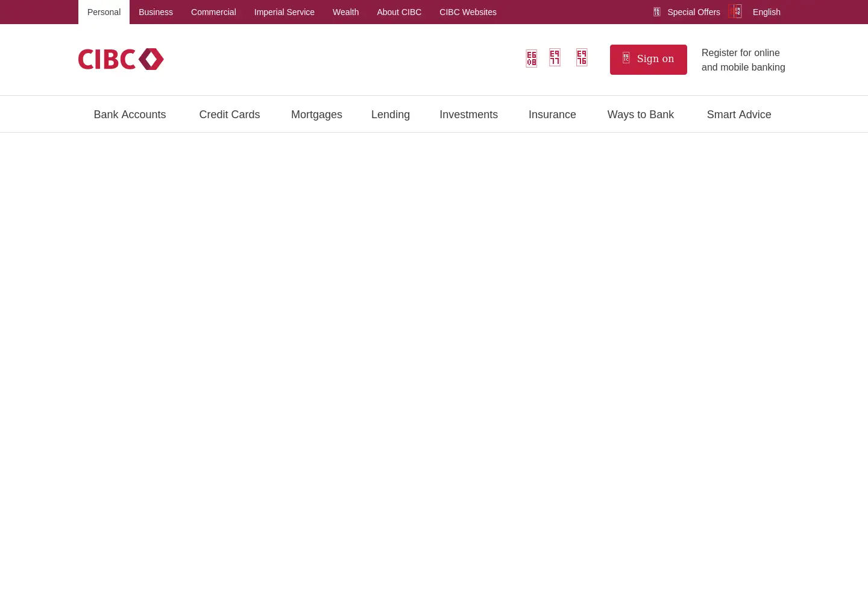This screenshot has width=868, height=603.
Task: Expand the Credit Cards menu
Action: (x=230, y=115)
